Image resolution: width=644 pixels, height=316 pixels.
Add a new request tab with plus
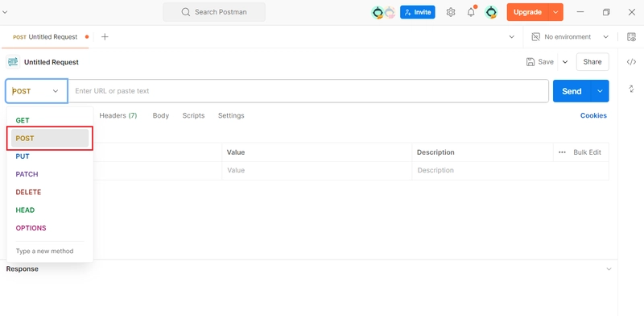(x=105, y=37)
